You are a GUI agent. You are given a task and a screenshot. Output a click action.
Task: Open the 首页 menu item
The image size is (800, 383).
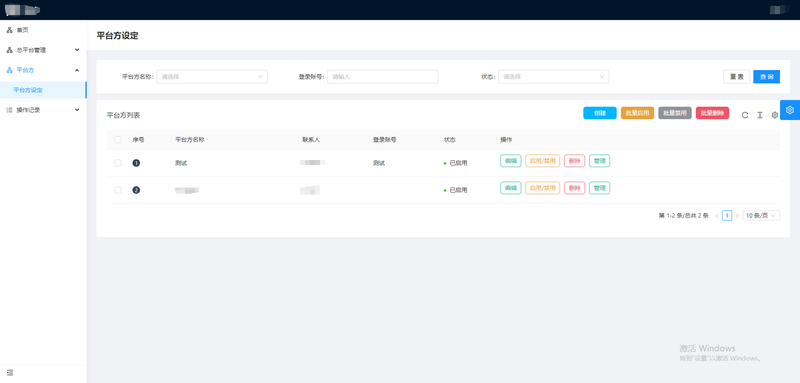43,31
